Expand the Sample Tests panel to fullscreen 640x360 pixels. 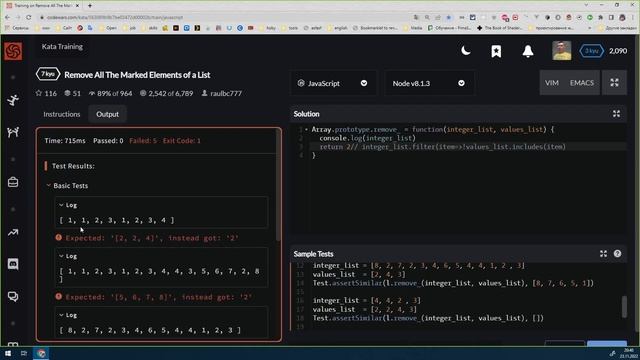click(x=603, y=254)
